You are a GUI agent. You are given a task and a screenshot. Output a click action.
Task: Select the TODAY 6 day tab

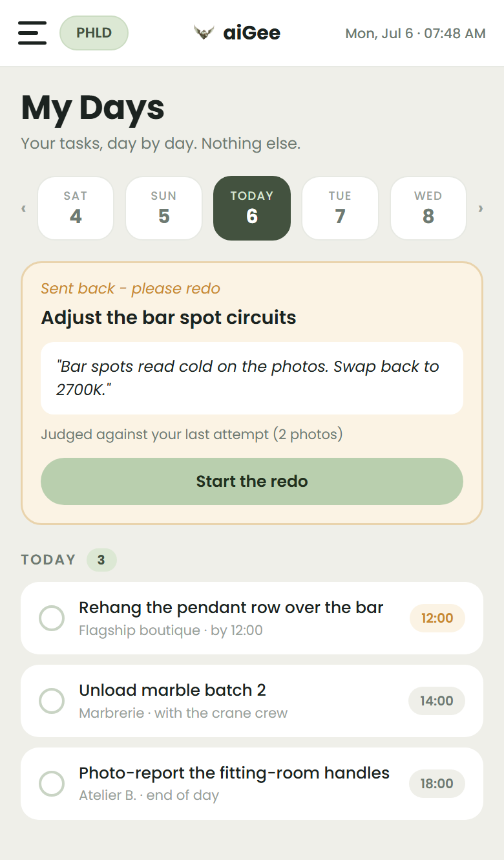[x=252, y=208]
